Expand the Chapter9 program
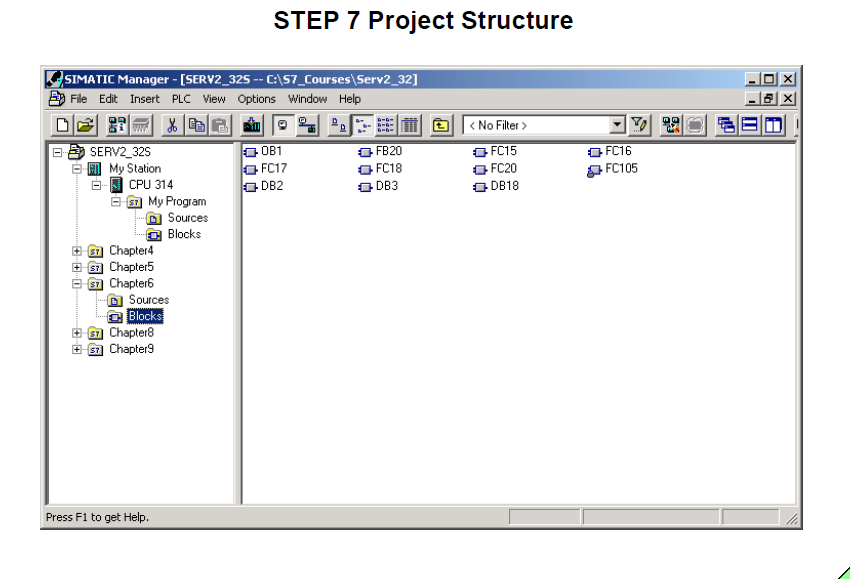The height and width of the screenshot is (579, 850). (77, 349)
